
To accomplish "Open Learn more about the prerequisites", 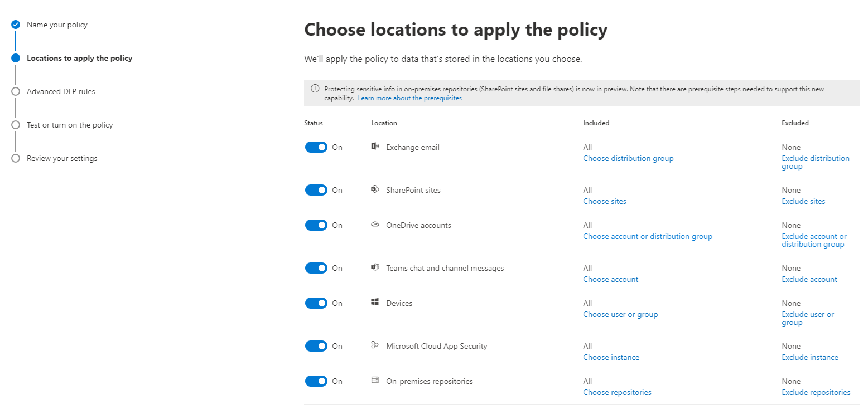I will point(409,98).
